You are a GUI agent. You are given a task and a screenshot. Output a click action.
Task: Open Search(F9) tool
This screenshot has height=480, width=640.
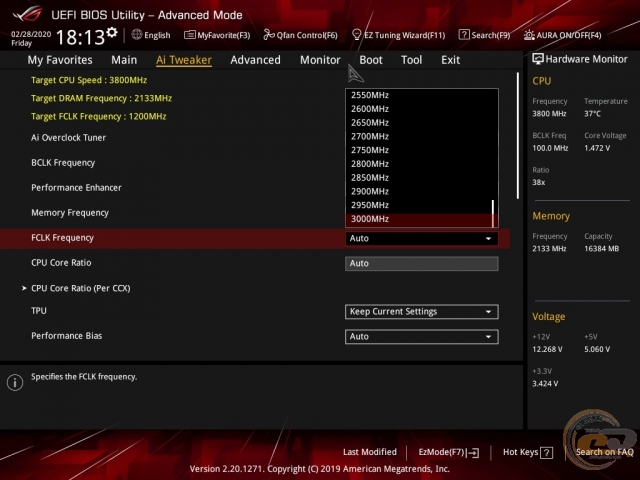[484, 35]
